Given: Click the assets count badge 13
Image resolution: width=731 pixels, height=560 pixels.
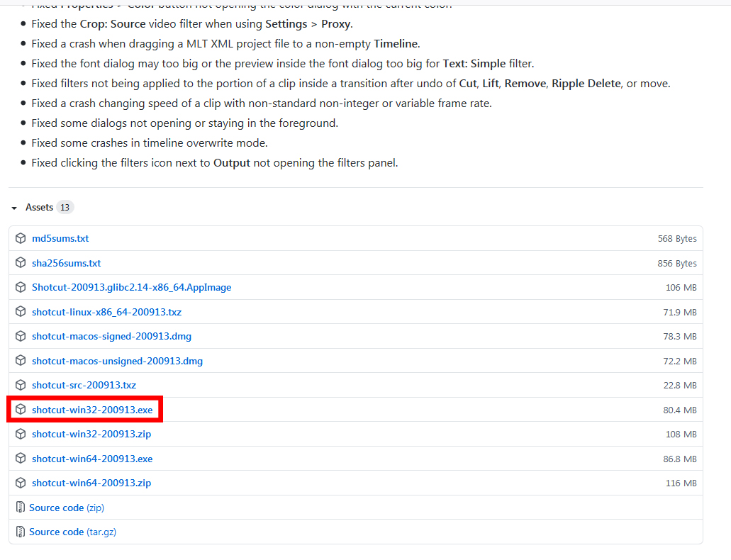Looking at the screenshot, I should click(x=65, y=207).
